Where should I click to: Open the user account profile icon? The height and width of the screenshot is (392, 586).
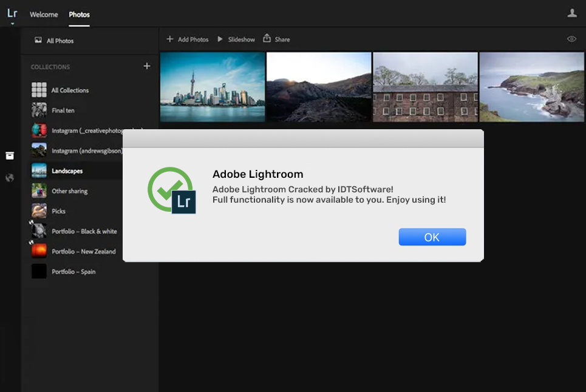tap(572, 13)
